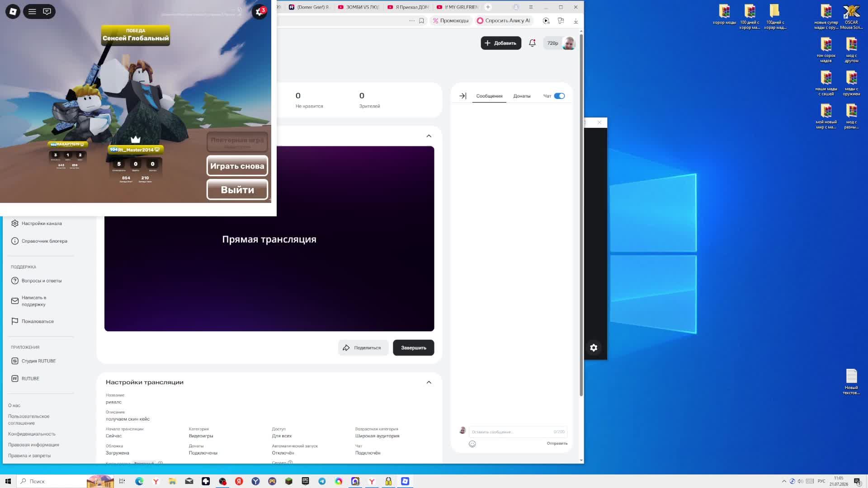The width and height of the screenshot is (868, 488).
Task: Open the Windows Start menu
Action: (8, 481)
